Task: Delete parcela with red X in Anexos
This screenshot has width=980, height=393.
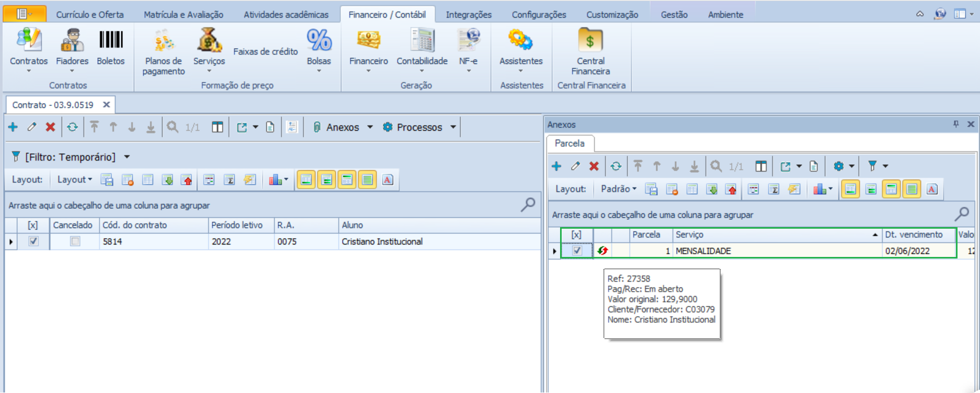Action: [594, 166]
